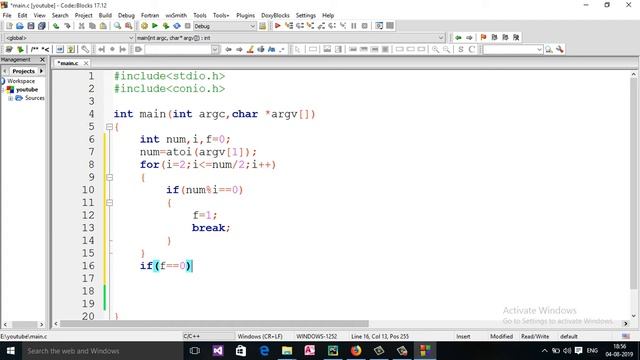
Task: Click the Pause debugger icon
Action: (x=353, y=26)
